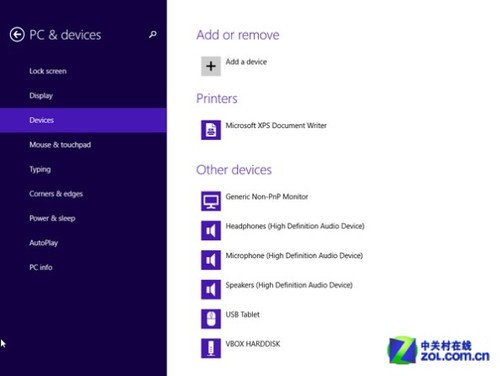The image size is (500, 376).
Task: Select the VBOX HARDDISK drive icon
Action: point(211,348)
